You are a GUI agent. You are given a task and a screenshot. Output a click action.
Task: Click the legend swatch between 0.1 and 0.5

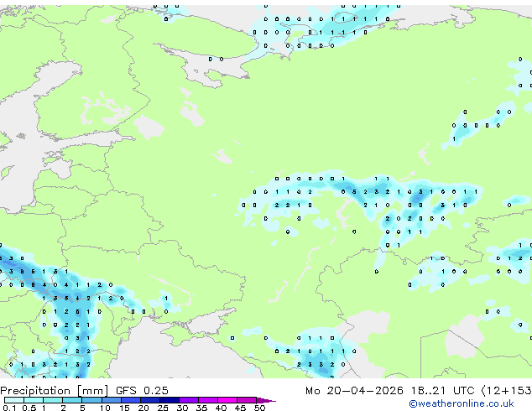click(x=14, y=400)
